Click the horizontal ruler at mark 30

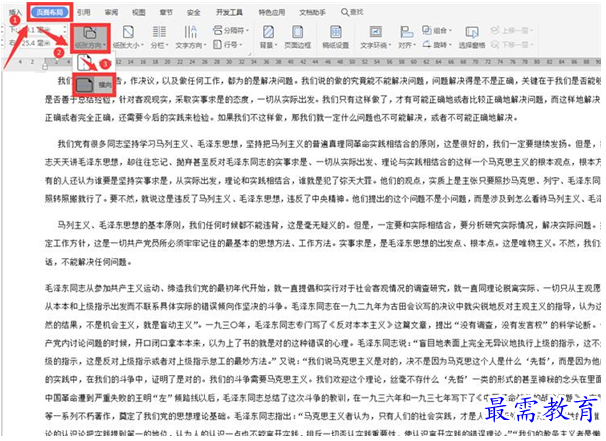pos(229,62)
